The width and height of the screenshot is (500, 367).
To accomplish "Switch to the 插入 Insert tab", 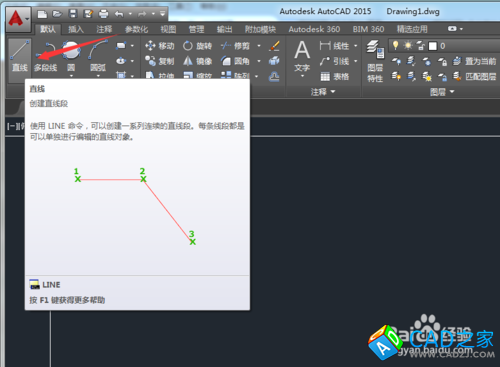I will [x=76, y=29].
